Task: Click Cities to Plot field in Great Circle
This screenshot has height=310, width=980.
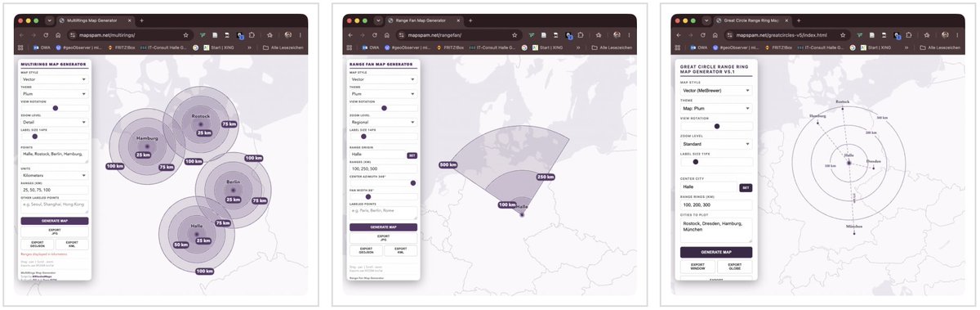Action: pyautogui.click(x=716, y=229)
